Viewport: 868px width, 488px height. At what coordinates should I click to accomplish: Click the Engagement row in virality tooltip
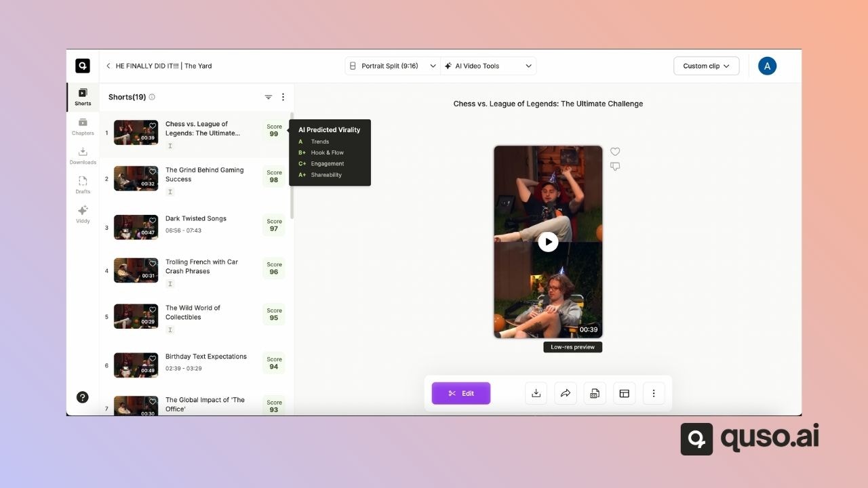click(x=321, y=163)
